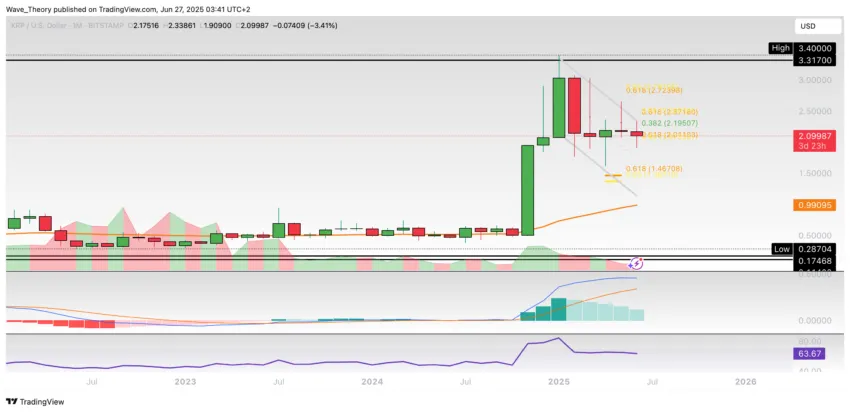Select the large red candle after peak
The height and width of the screenshot is (412, 850).
[574, 106]
